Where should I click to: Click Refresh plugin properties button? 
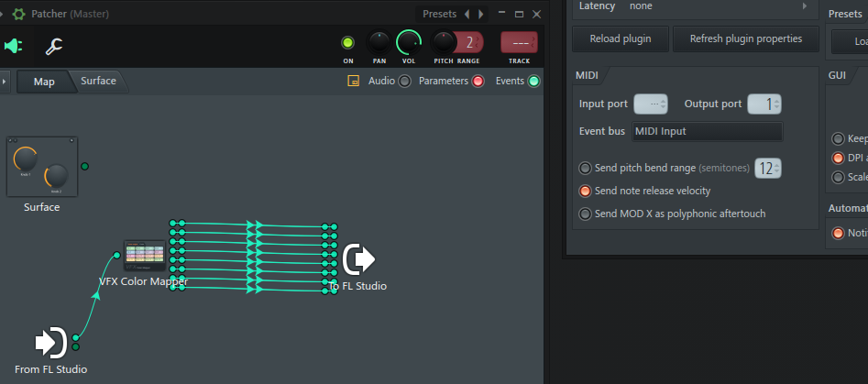point(746,38)
